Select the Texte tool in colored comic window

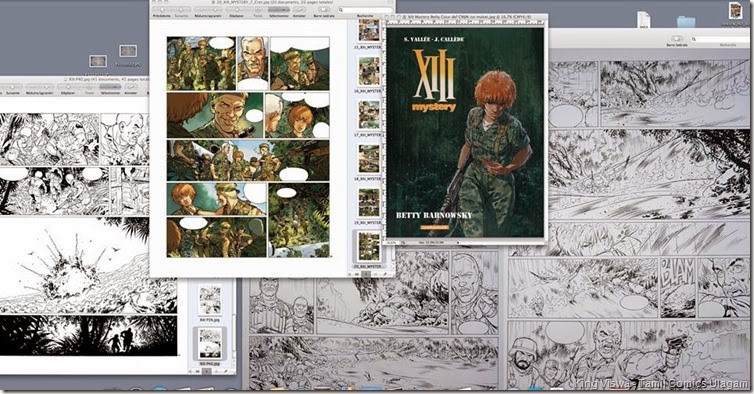point(258,10)
